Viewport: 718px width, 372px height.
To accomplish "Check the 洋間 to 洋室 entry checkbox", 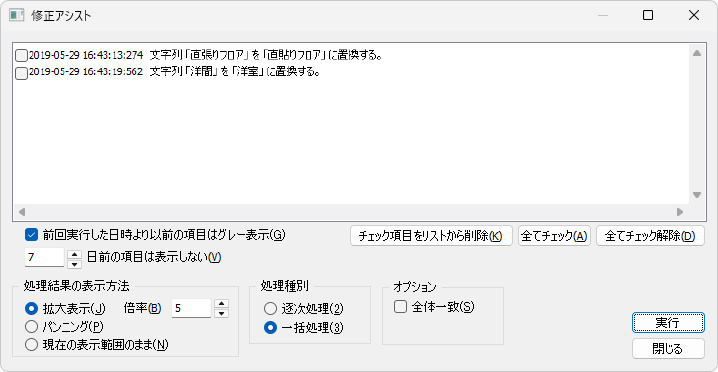I will (21, 73).
